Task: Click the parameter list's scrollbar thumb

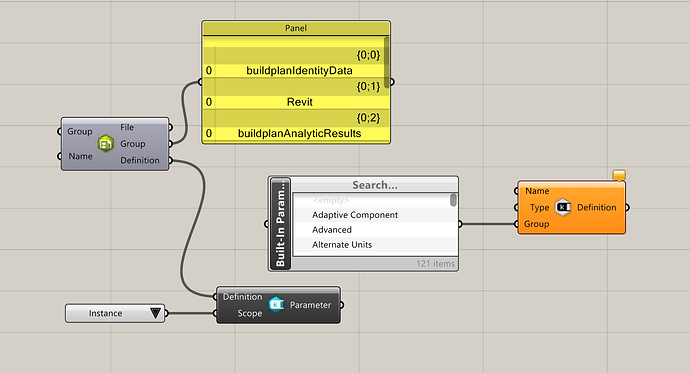Action: 453,200
